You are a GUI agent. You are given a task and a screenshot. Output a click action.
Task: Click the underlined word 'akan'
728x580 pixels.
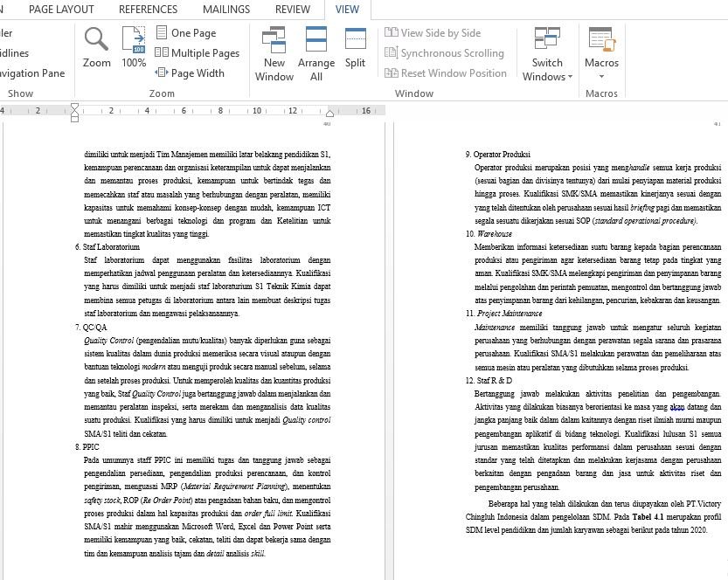click(677, 407)
